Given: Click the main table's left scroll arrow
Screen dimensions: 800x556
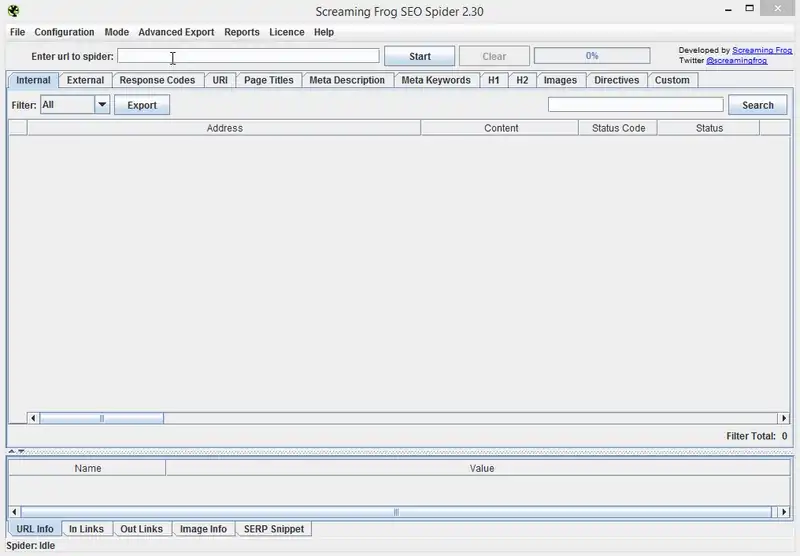Looking at the screenshot, I should click(33, 418).
